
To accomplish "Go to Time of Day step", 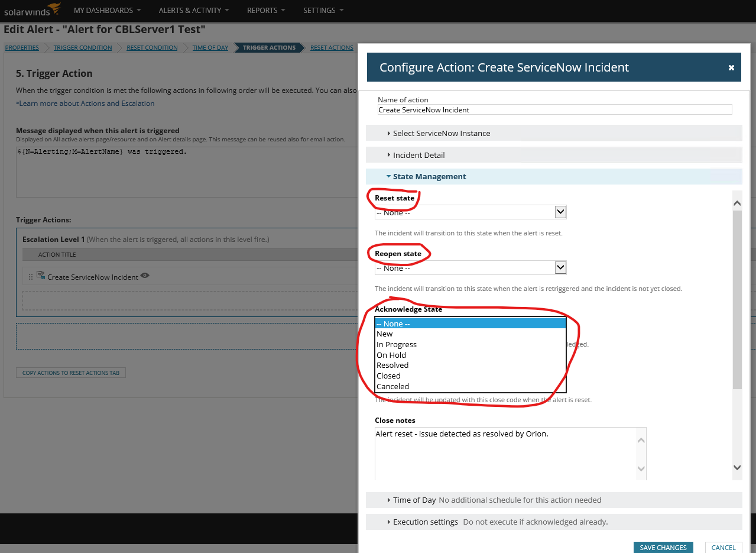I will pos(210,48).
